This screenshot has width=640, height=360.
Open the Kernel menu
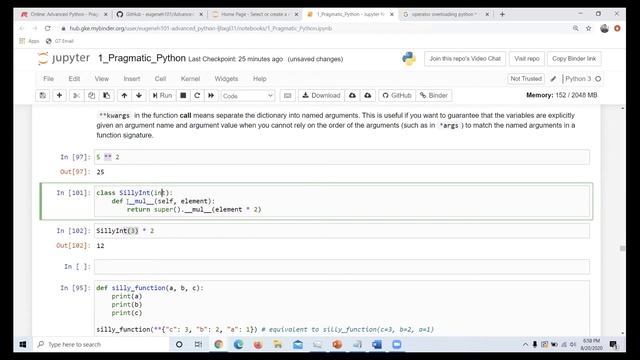pyautogui.click(x=190, y=79)
